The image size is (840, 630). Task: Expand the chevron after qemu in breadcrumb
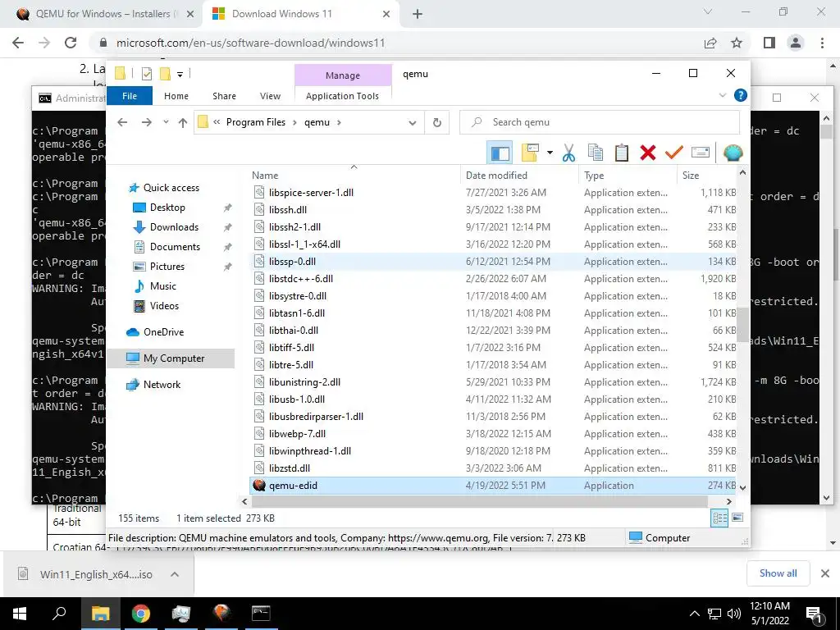pos(339,122)
